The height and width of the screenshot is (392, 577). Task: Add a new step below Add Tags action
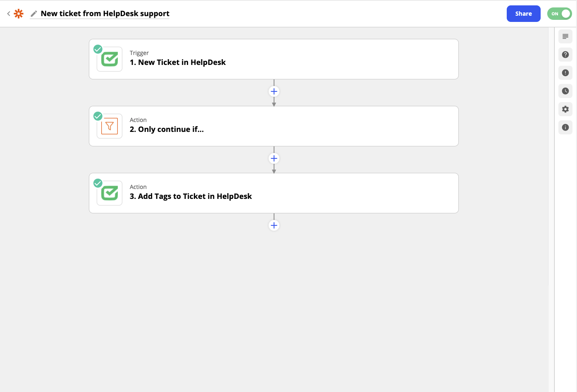(274, 225)
